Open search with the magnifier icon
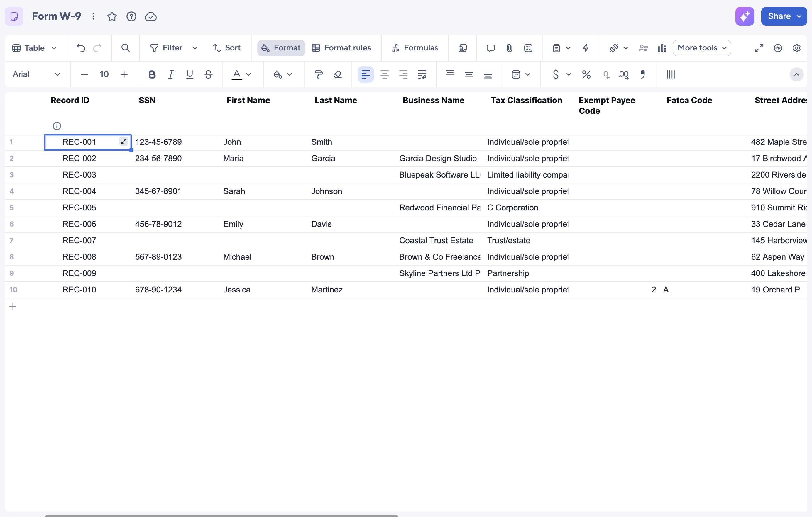The image size is (812, 517). pos(126,48)
